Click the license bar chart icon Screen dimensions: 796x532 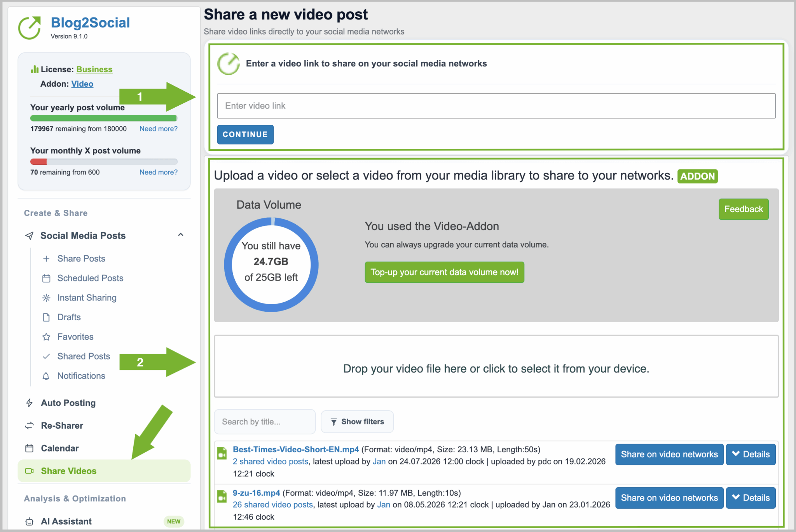point(35,69)
